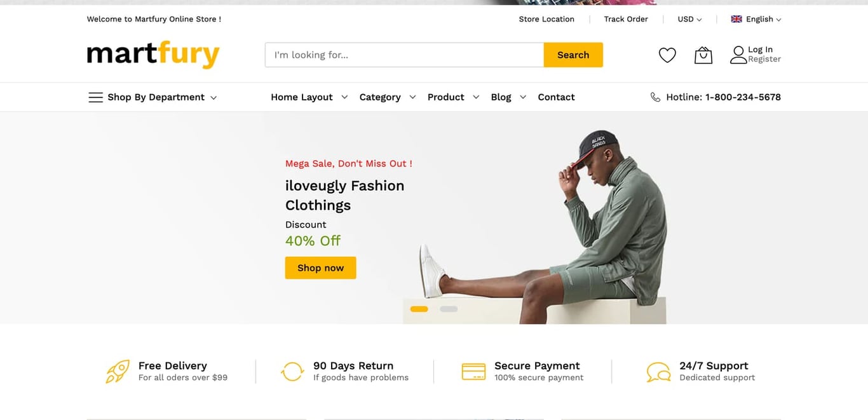Select the Contact menu item

pos(556,97)
